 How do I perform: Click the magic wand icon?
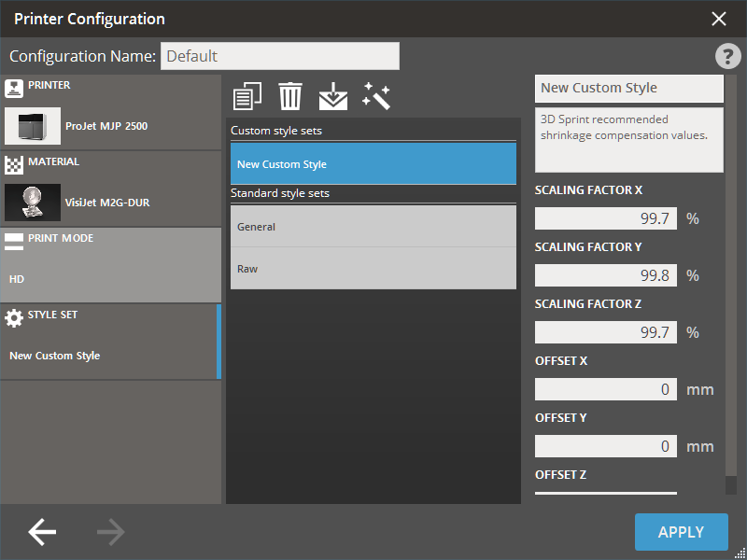376,96
